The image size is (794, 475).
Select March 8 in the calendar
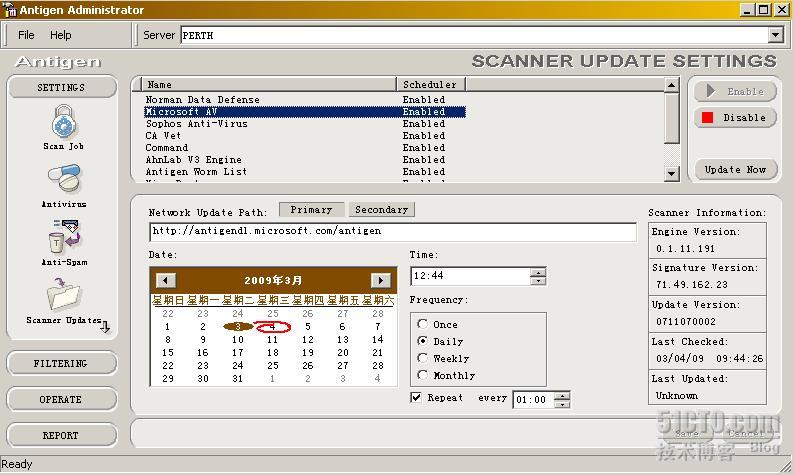(x=168, y=340)
